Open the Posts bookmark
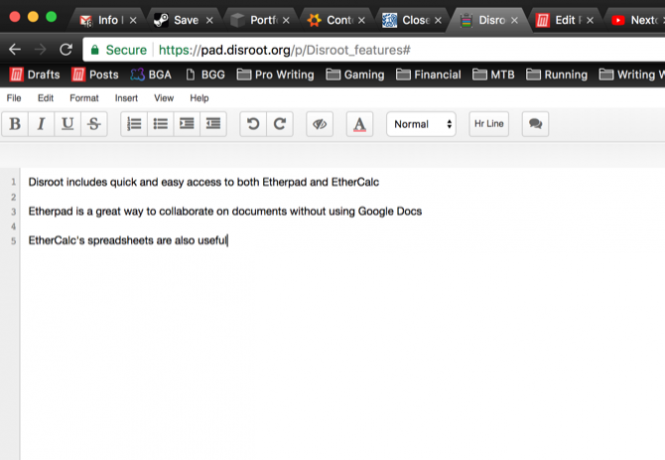 pyautogui.click(x=95, y=75)
